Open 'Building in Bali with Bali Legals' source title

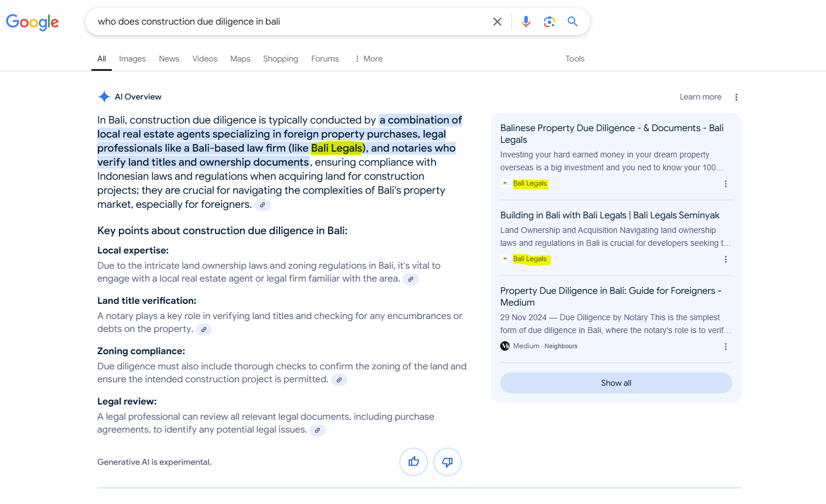[610, 215]
